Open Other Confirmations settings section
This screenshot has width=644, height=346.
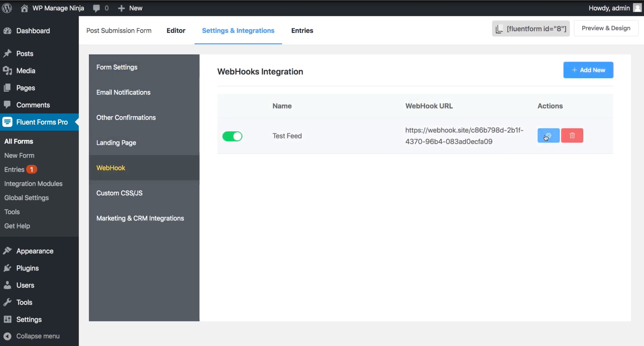point(126,117)
